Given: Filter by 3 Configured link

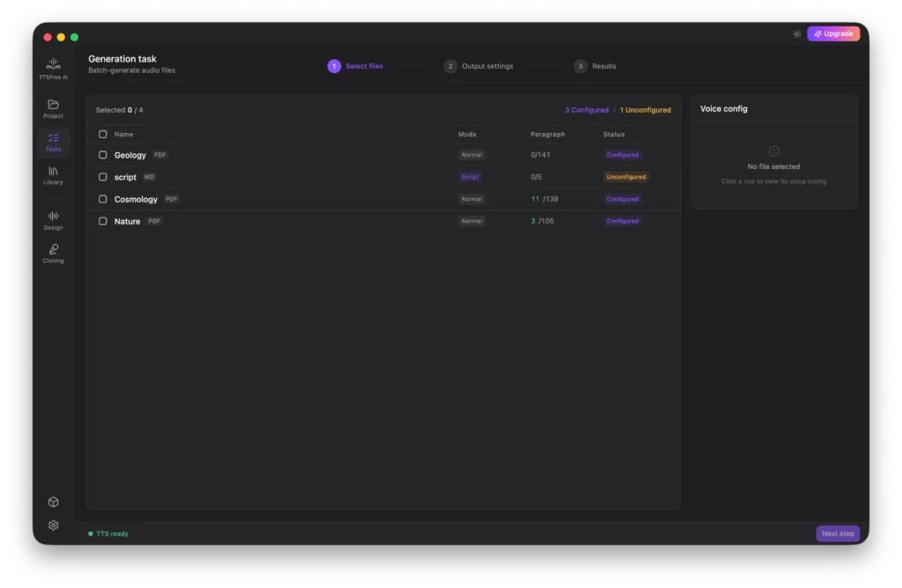Looking at the screenshot, I should tap(586, 110).
